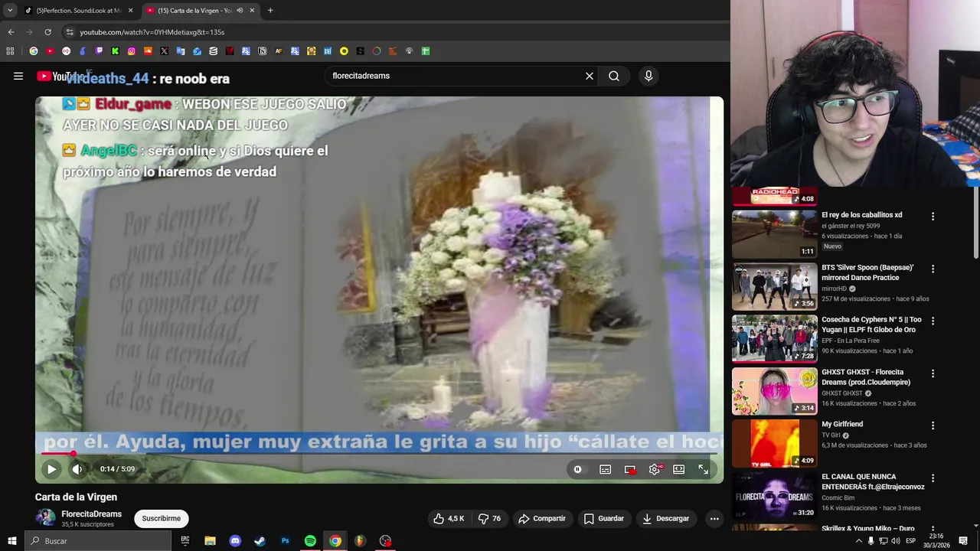Image resolution: width=980 pixels, height=551 pixels.
Task: Toggle subtitles in the video player
Action: click(x=605, y=469)
